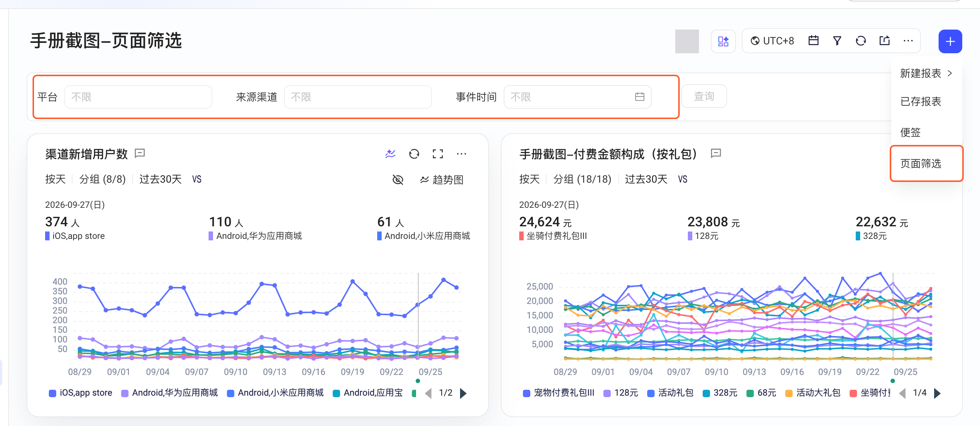This screenshot has width=980, height=426.
Task: Open note icon next to 付费金额构成 title
Action: pos(716,153)
